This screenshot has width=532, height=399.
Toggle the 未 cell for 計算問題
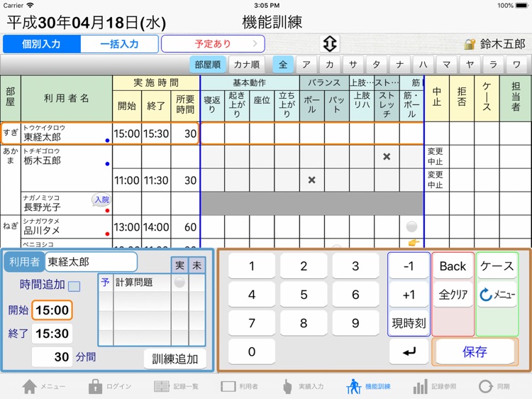(196, 283)
